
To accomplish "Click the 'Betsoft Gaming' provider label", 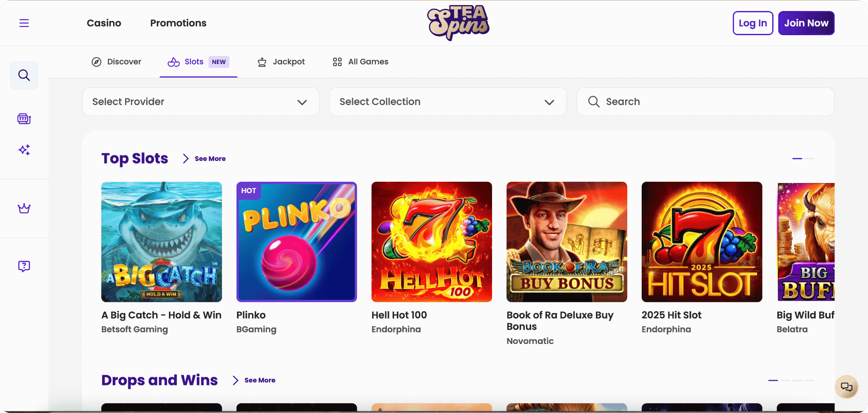I will pyautogui.click(x=135, y=329).
